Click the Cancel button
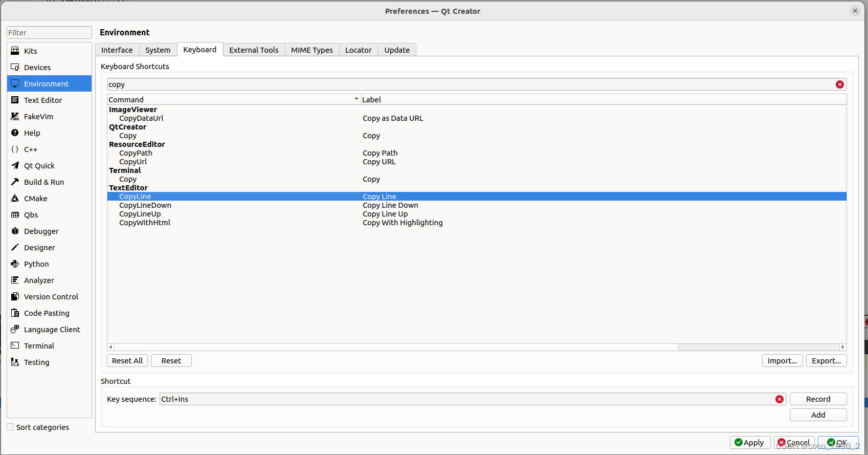The image size is (868, 455). [794, 443]
